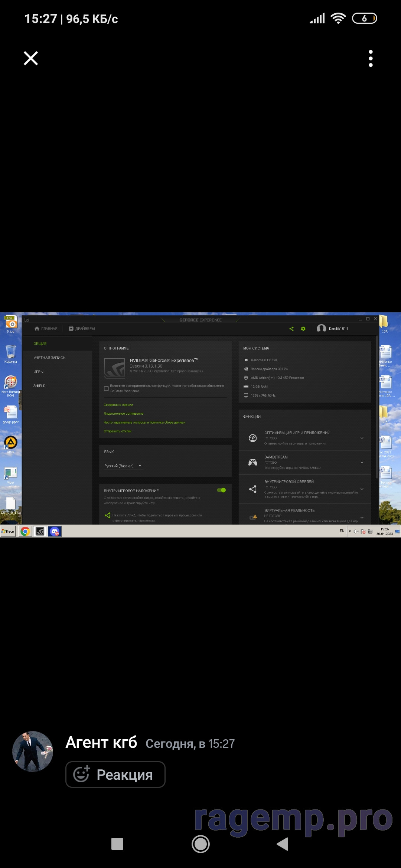Open the Viber desktop shortcut

(x=11, y=475)
